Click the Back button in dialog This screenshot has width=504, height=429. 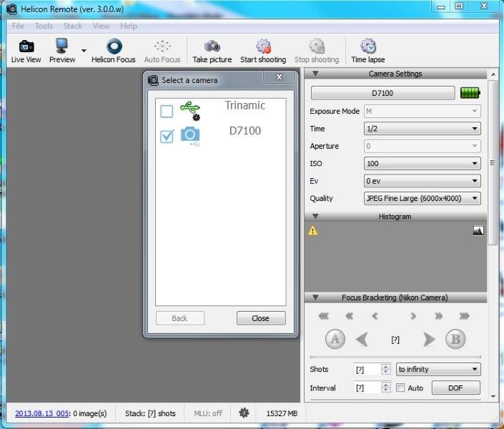click(x=179, y=318)
